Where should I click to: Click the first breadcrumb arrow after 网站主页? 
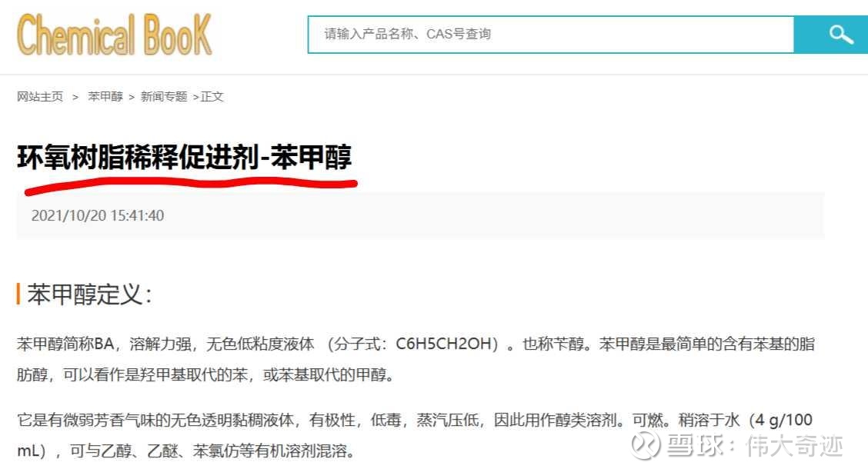(75, 98)
